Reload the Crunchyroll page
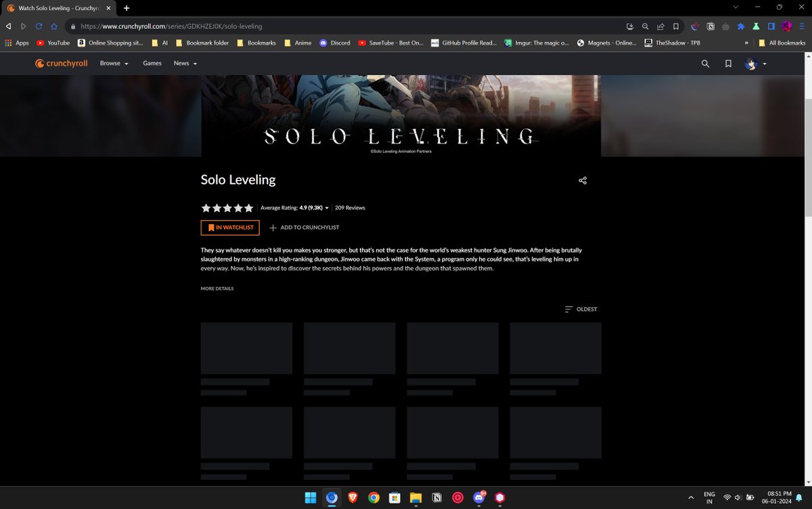 tap(39, 26)
